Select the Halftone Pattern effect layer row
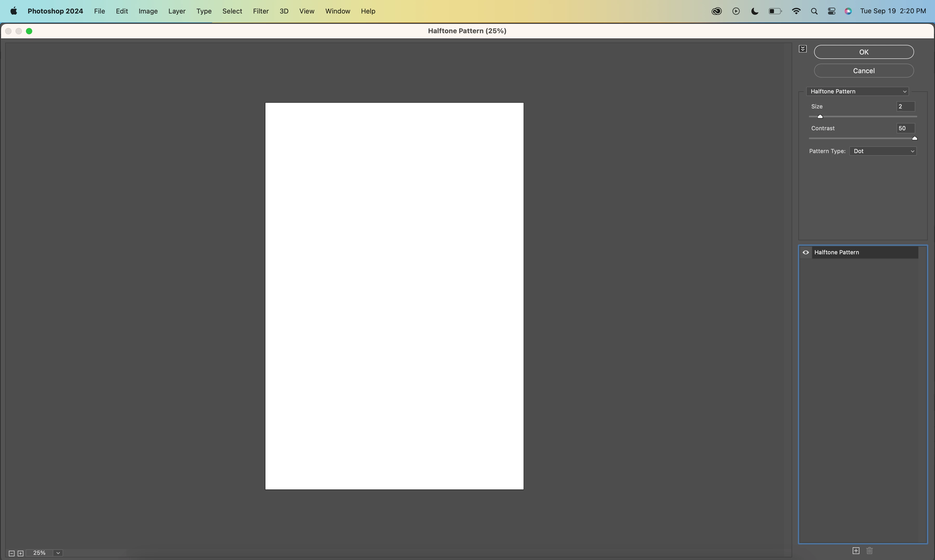Image resolution: width=935 pixels, height=560 pixels. point(865,252)
